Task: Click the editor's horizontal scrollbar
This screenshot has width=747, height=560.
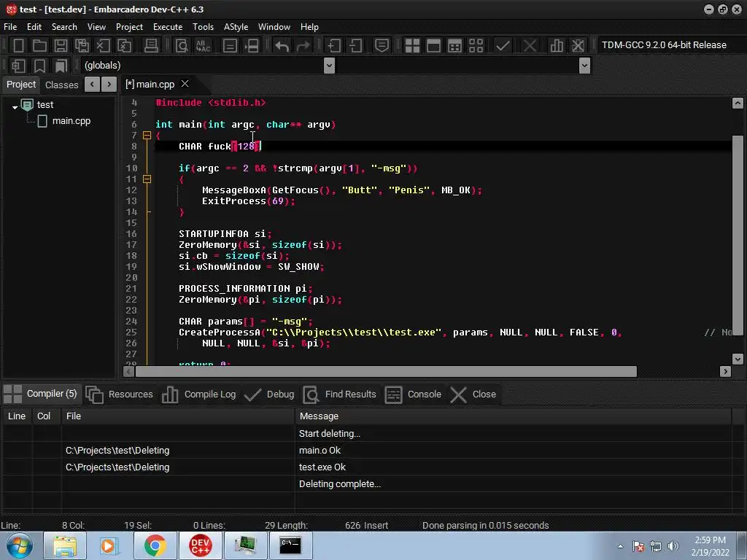Action: click(385, 372)
